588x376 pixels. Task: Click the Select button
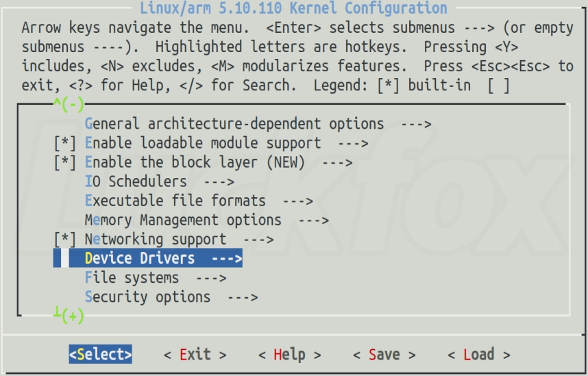tap(101, 354)
